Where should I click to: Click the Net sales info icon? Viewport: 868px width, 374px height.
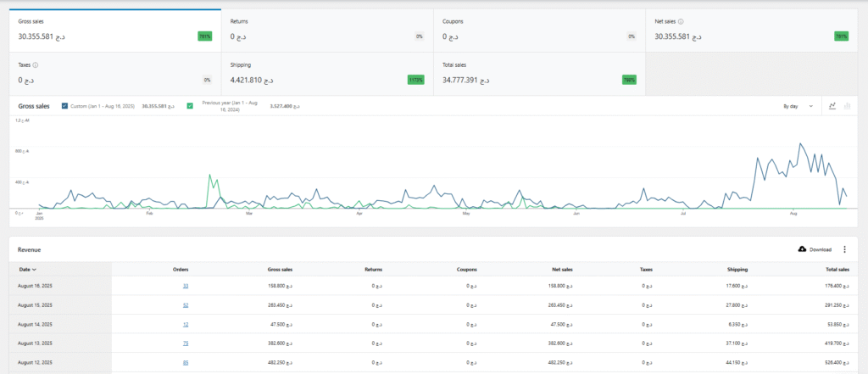(x=682, y=21)
